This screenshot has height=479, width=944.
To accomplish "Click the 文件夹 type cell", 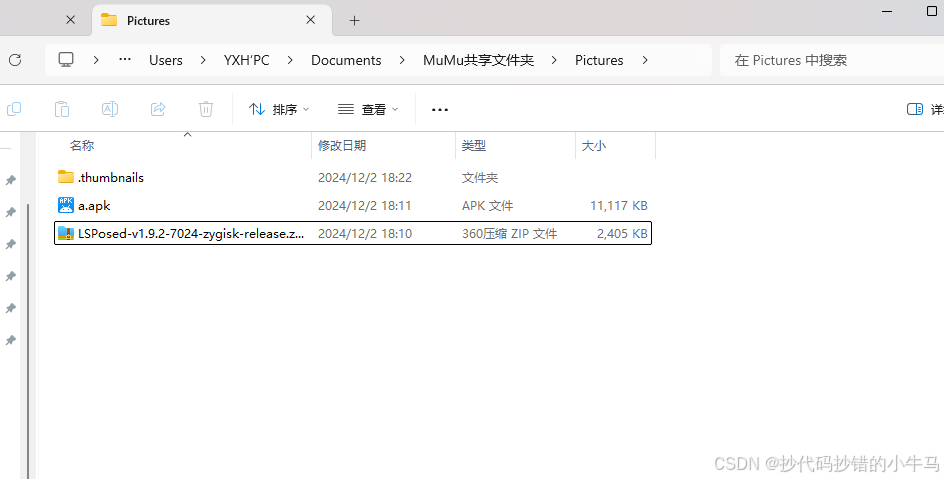I will point(480,178).
